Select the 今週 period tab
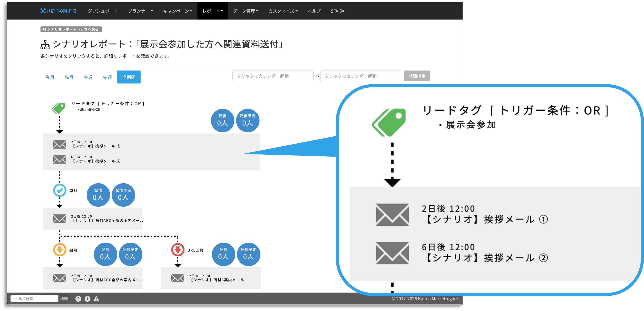 [x=88, y=77]
